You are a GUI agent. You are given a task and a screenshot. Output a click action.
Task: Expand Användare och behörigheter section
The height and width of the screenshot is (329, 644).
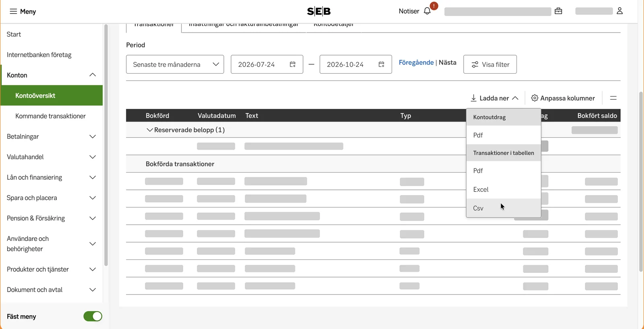click(93, 244)
